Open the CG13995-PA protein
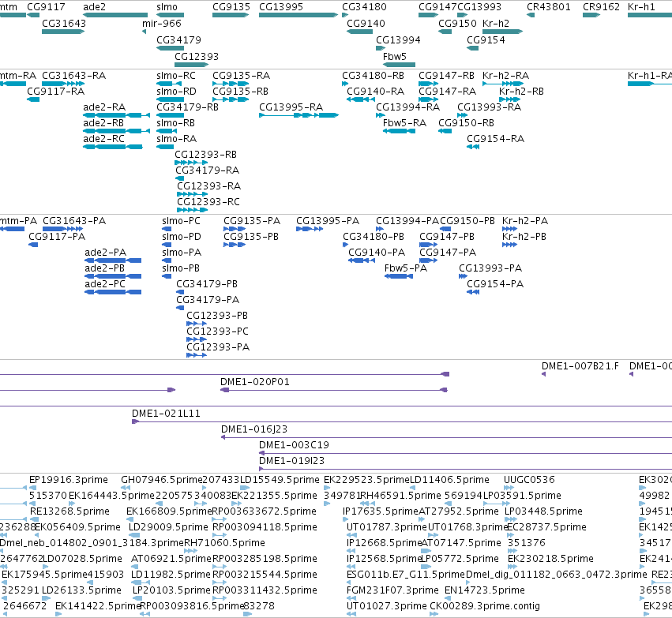The width and height of the screenshot is (672, 618). click(x=310, y=229)
